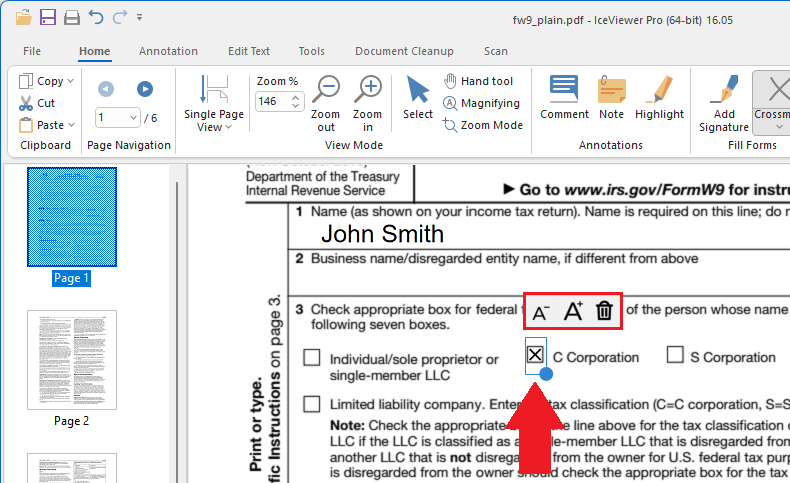
Task: Open the Scan tab
Action: tap(496, 51)
